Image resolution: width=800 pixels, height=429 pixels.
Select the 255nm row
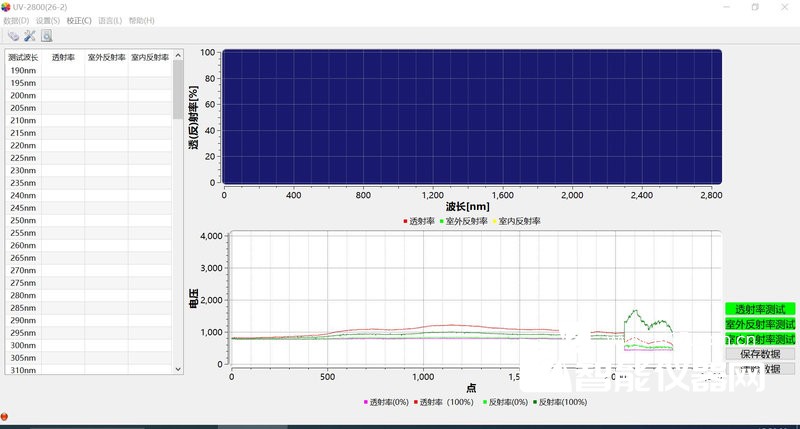point(89,233)
